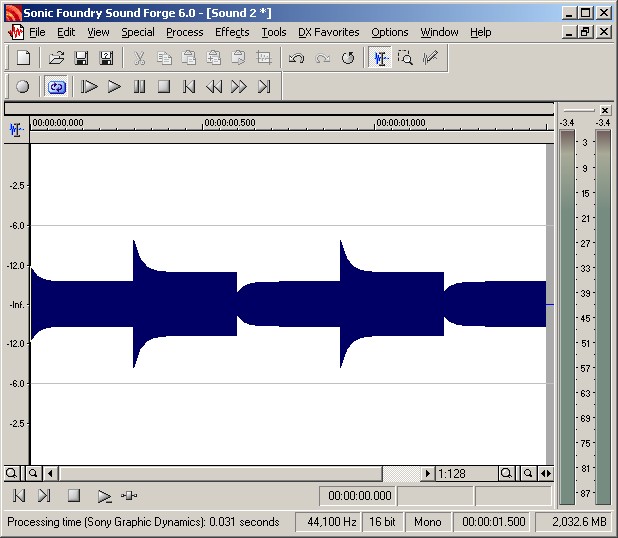This screenshot has height=538, width=618.
Task: Click Play All in transport bar
Action: click(89, 86)
